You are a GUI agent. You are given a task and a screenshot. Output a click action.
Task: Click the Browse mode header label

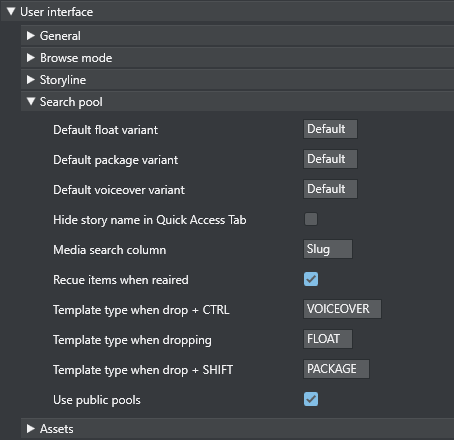click(76, 58)
